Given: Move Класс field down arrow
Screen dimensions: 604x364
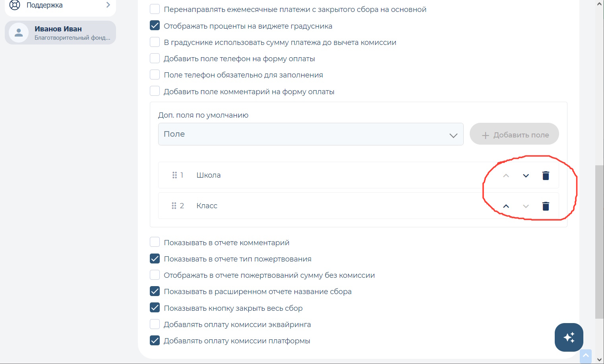Looking at the screenshot, I should (526, 206).
